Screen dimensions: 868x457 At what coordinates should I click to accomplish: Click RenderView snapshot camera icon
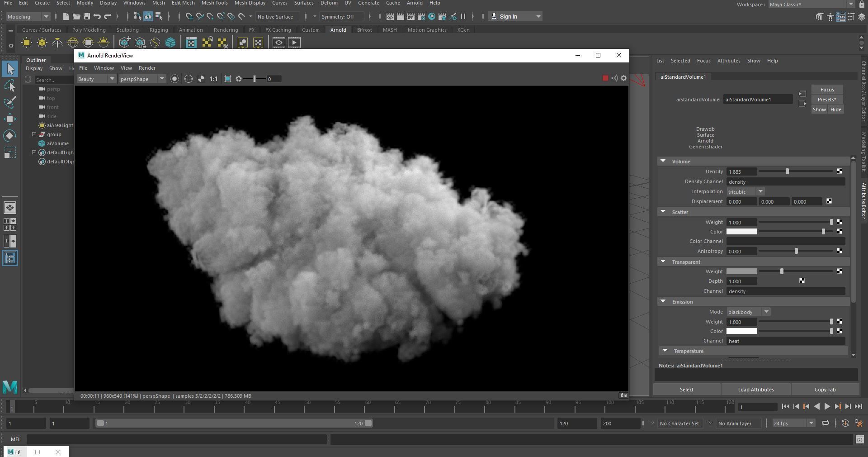tap(623, 395)
